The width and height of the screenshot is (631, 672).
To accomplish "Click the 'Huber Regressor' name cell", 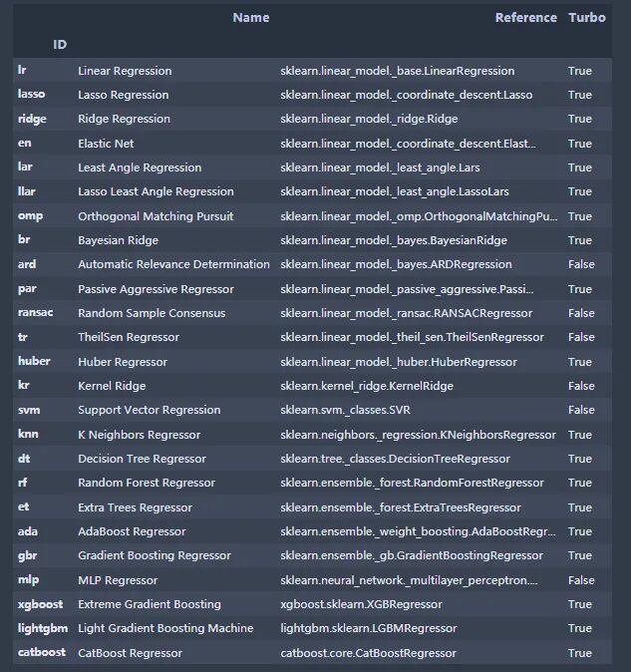I will click(123, 362).
